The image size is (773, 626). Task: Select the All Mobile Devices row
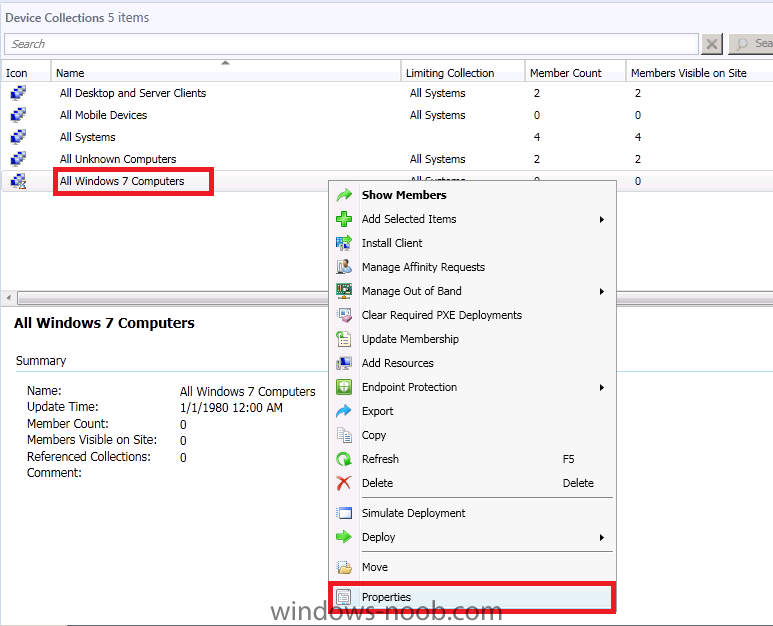pos(386,115)
